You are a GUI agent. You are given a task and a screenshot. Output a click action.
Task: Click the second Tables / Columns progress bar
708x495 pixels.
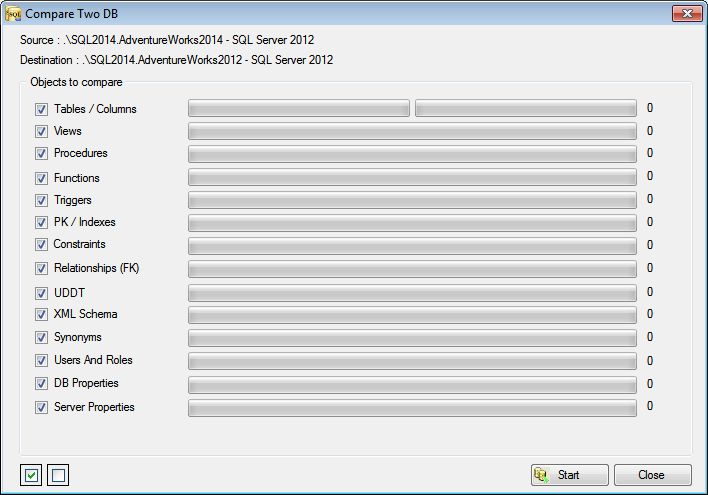coord(526,108)
